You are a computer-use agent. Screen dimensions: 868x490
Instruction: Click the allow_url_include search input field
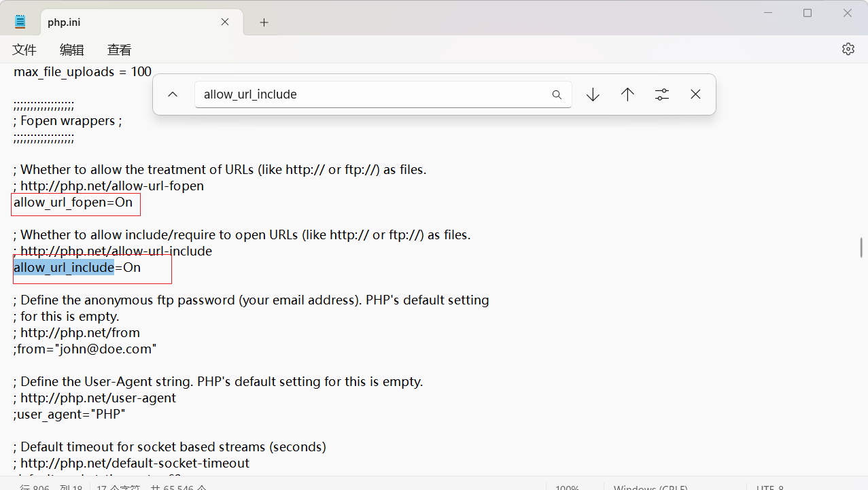(x=374, y=94)
